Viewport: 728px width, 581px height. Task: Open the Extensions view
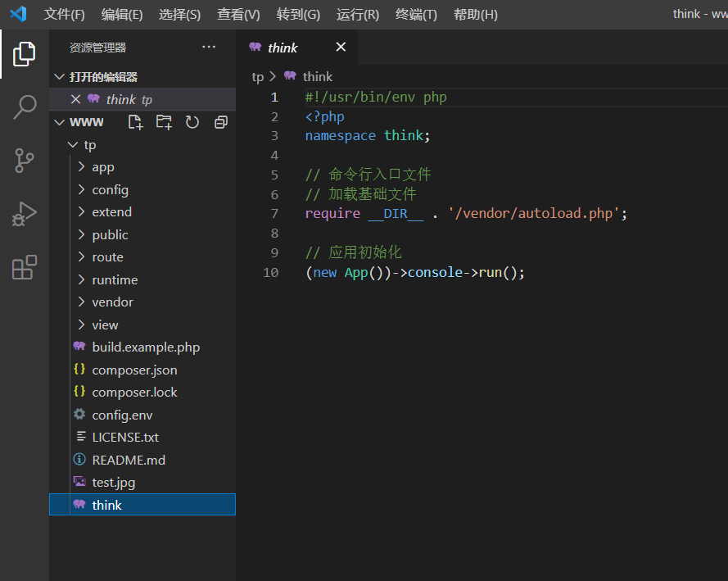click(25, 267)
